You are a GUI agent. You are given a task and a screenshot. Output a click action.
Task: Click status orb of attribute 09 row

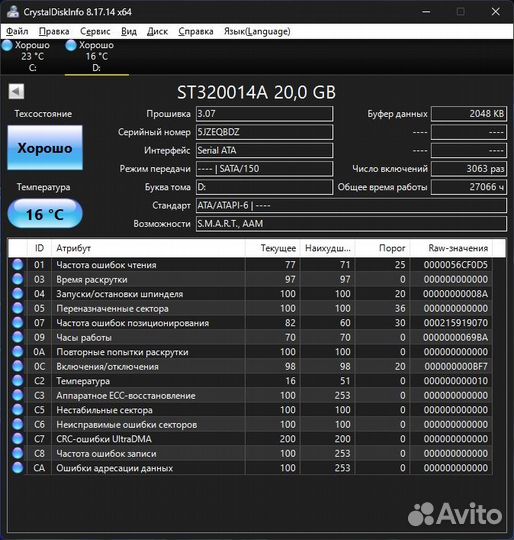18,337
